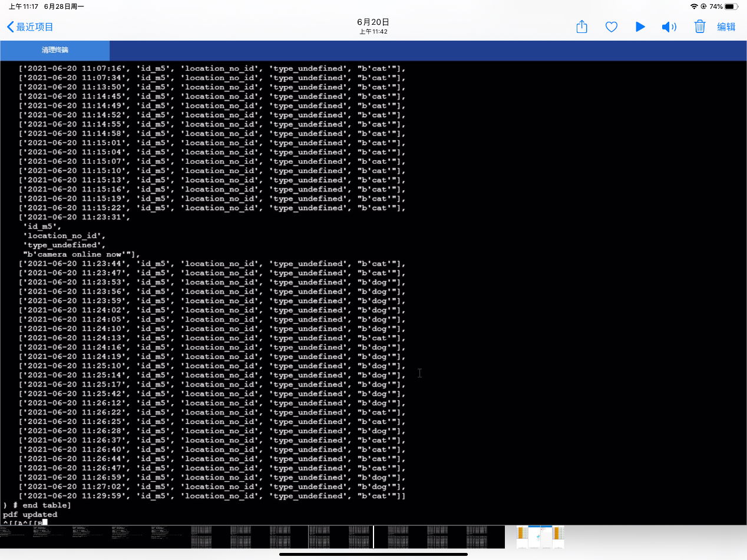Click the 'pdf updated' terminal line
The width and height of the screenshot is (747, 560).
pyautogui.click(x=30, y=515)
